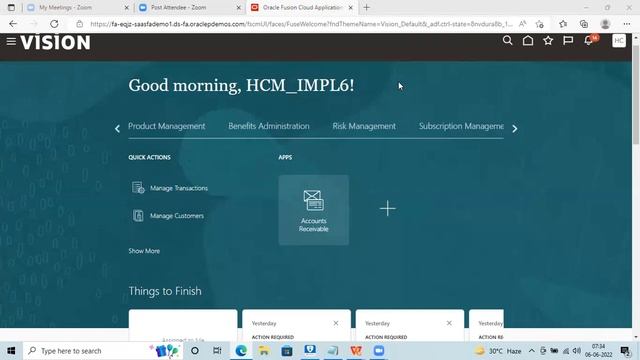
Task: Open browser favorites star in toolbar
Action: tap(563, 24)
